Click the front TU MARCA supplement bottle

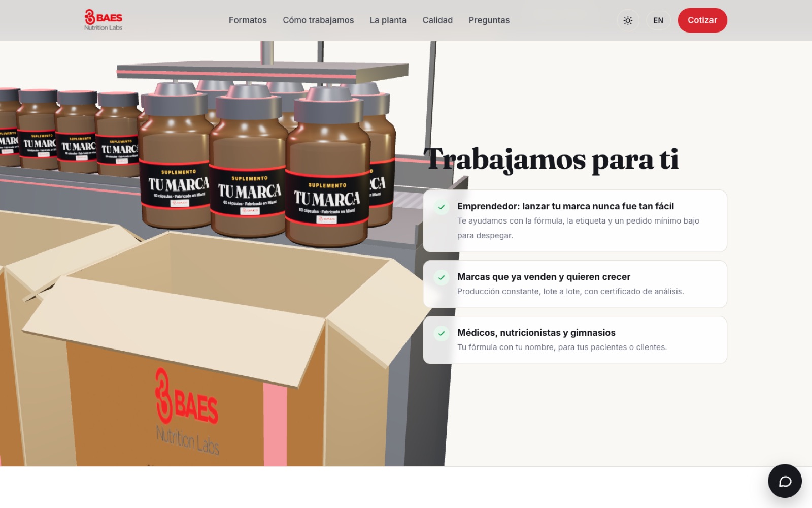coord(328,168)
